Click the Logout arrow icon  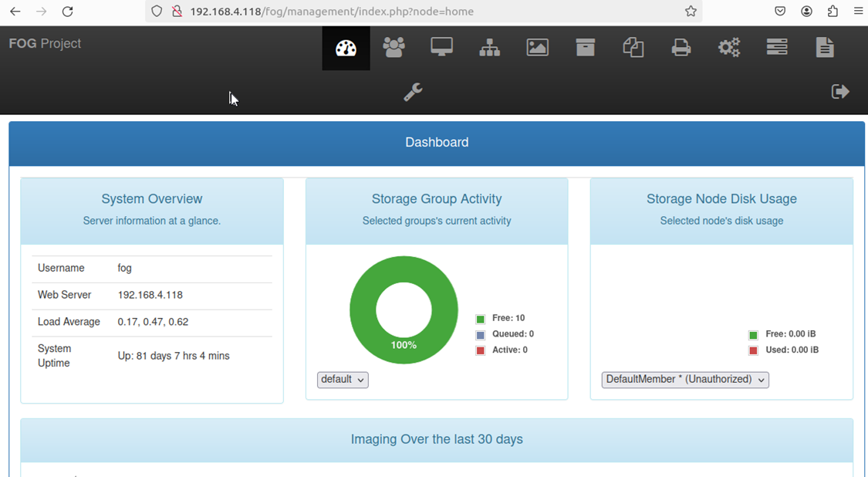coord(840,91)
